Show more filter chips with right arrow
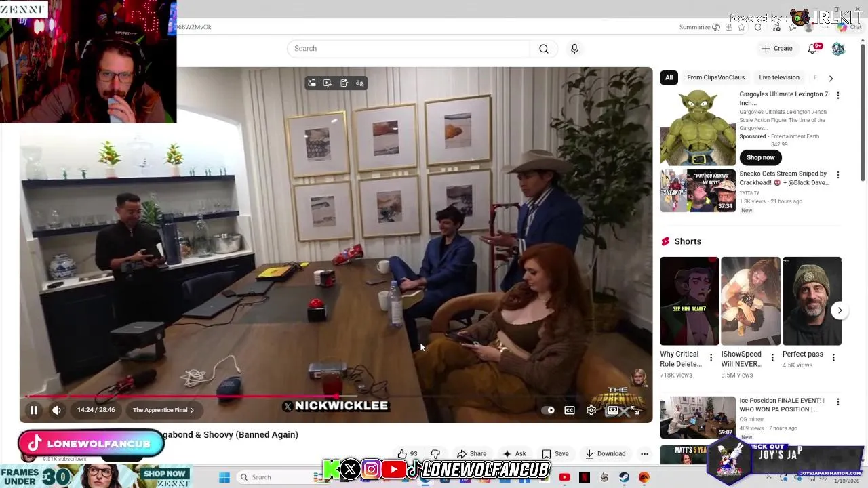This screenshot has width=868, height=488. tap(831, 78)
